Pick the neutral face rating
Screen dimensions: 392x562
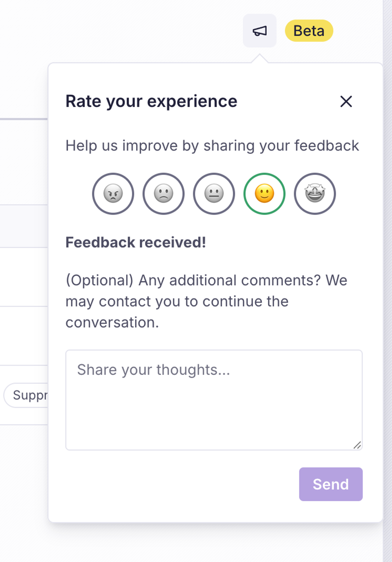(214, 194)
